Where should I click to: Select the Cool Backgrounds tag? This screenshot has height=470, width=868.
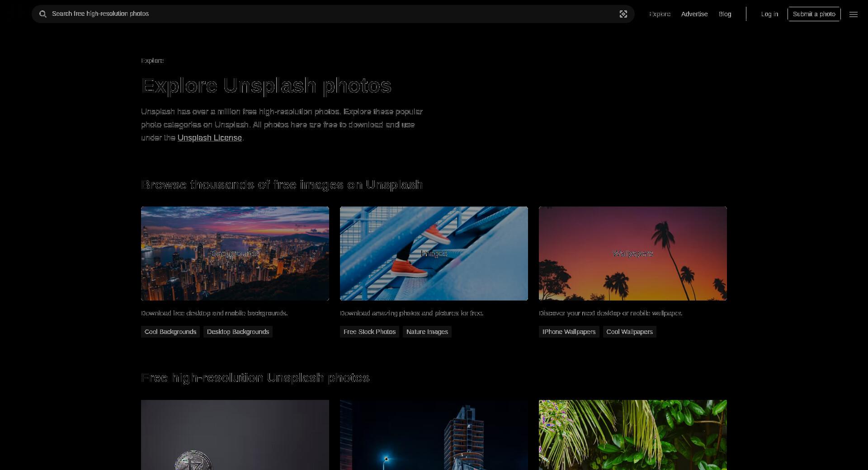(x=170, y=332)
